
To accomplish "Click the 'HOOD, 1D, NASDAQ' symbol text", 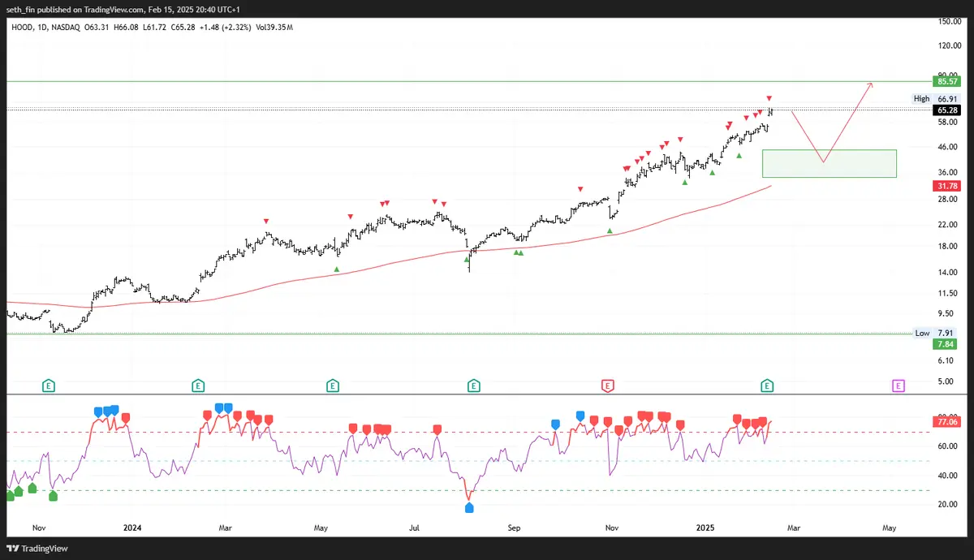I will coord(46,28).
